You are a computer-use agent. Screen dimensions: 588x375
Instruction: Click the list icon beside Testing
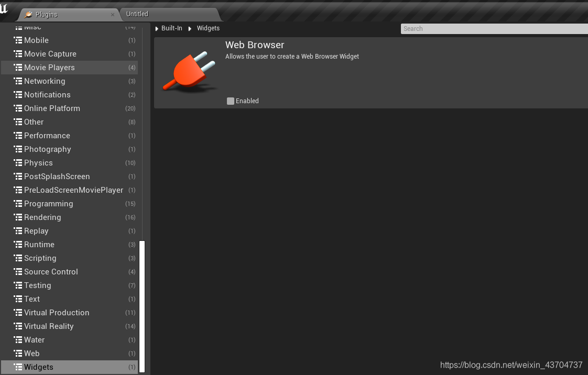(18, 285)
